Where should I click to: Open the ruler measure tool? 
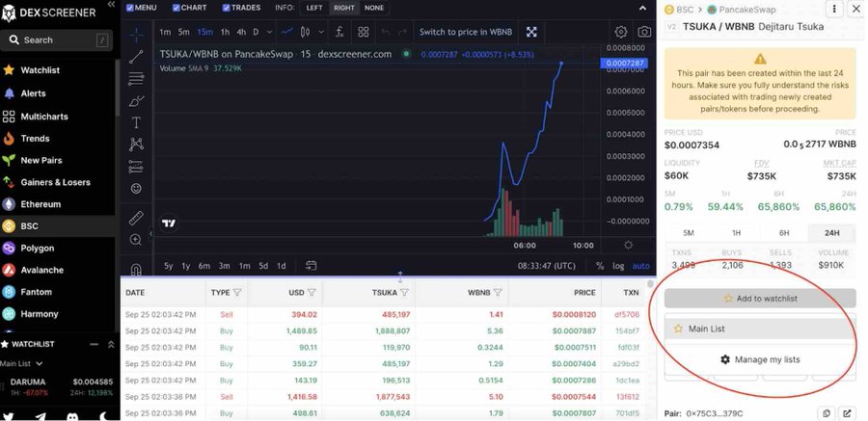(x=136, y=218)
